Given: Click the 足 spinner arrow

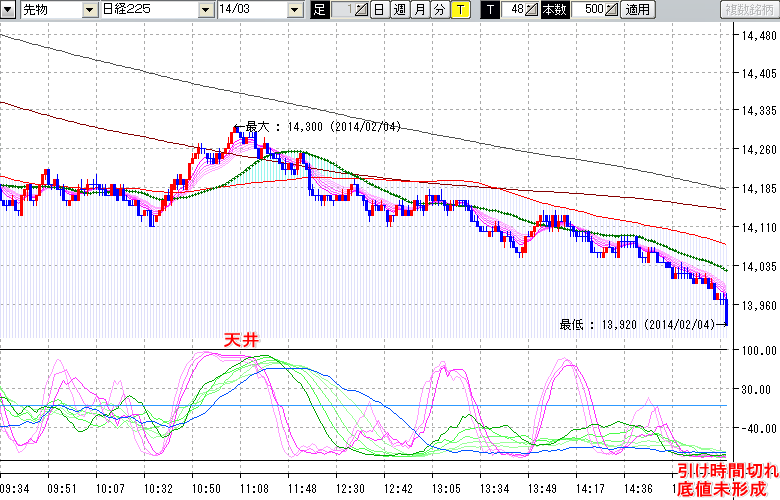Looking at the screenshot, I should pyautogui.click(x=362, y=10).
